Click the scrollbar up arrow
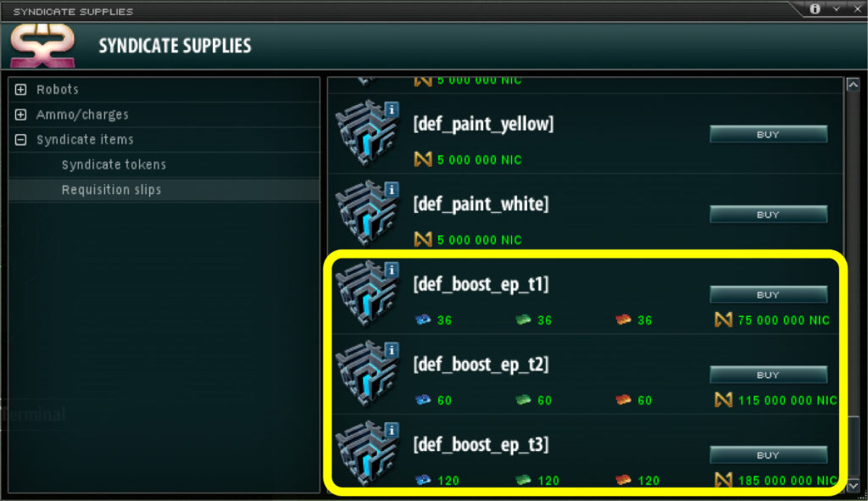Viewport: 868px width, 501px height. click(853, 85)
